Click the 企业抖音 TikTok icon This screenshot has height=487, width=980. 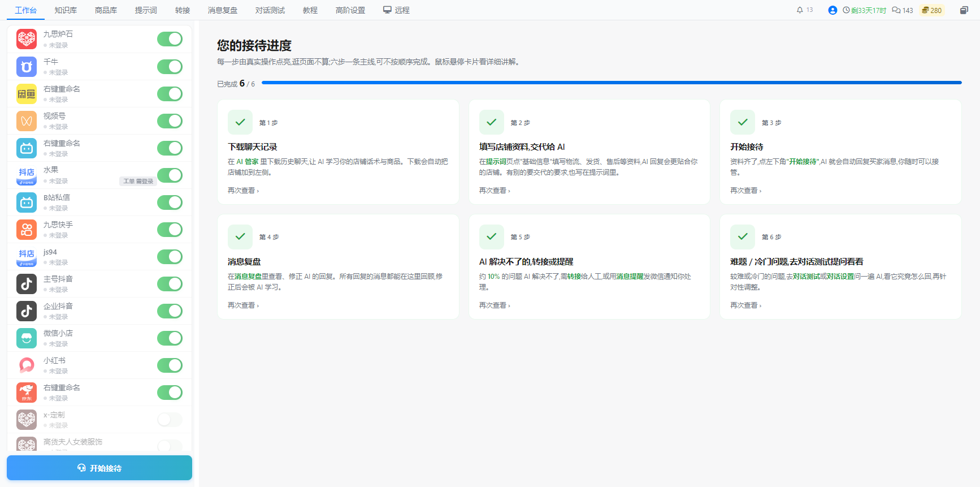(27, 311)
